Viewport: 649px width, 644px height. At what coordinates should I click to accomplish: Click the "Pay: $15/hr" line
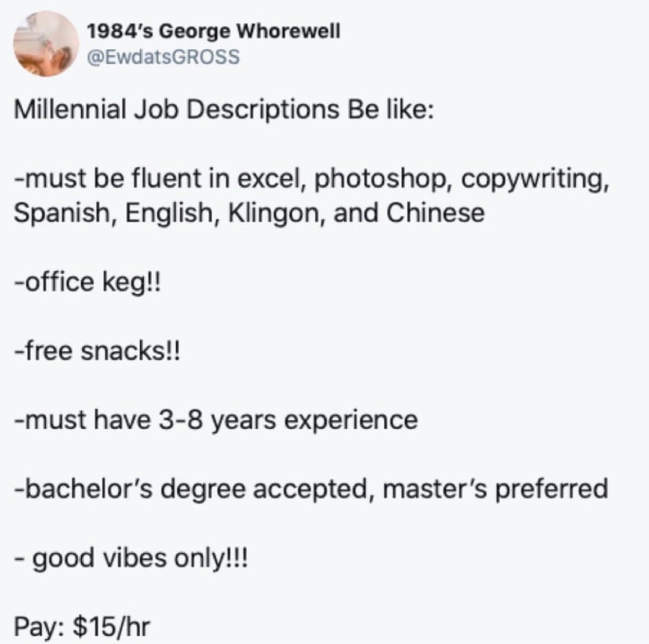click(x=81, y=627)
